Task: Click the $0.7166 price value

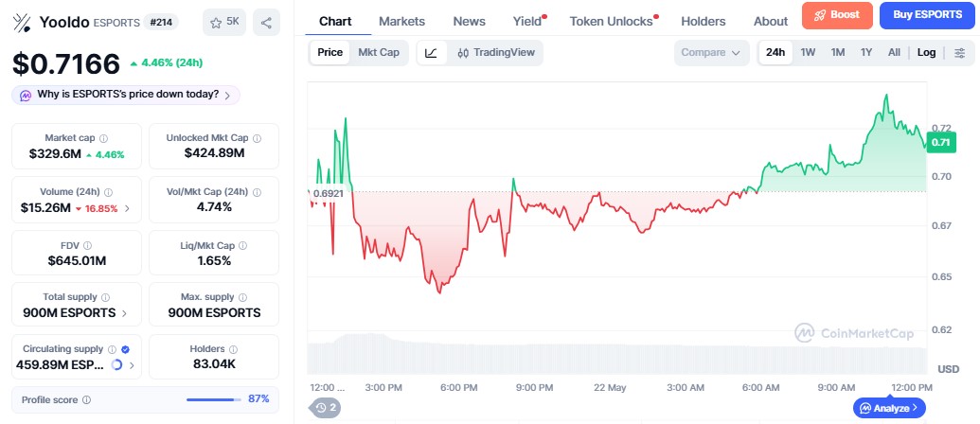Action: click(66, 63)
